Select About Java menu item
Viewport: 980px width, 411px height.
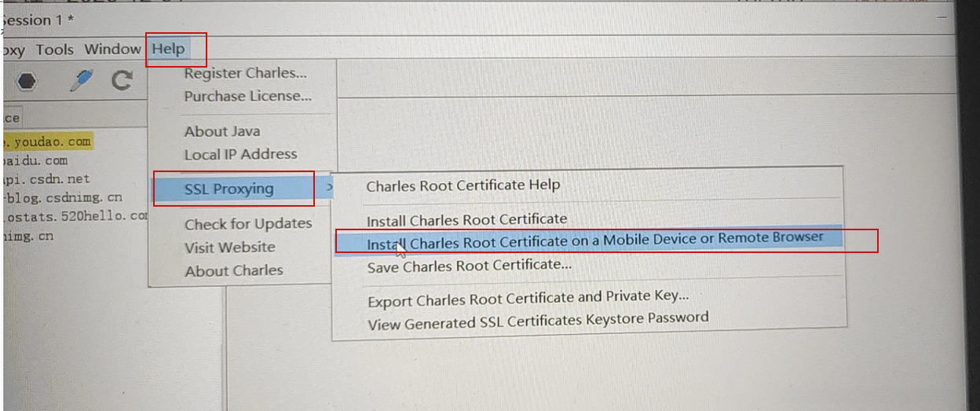[222, 131]
